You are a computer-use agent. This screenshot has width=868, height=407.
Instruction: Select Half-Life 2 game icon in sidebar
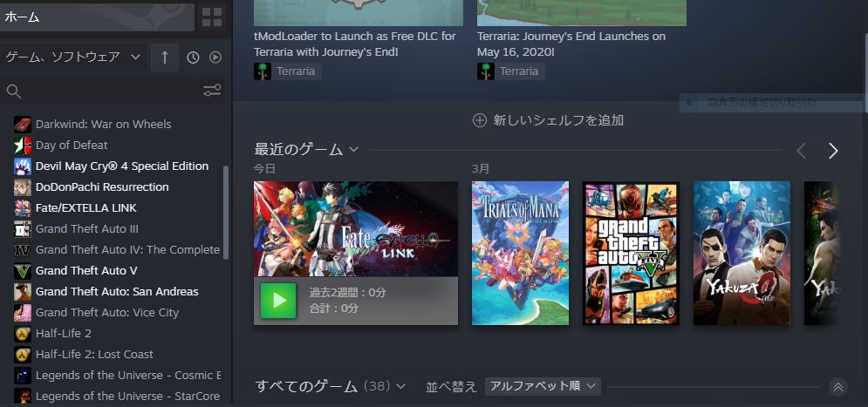point(22,334)
